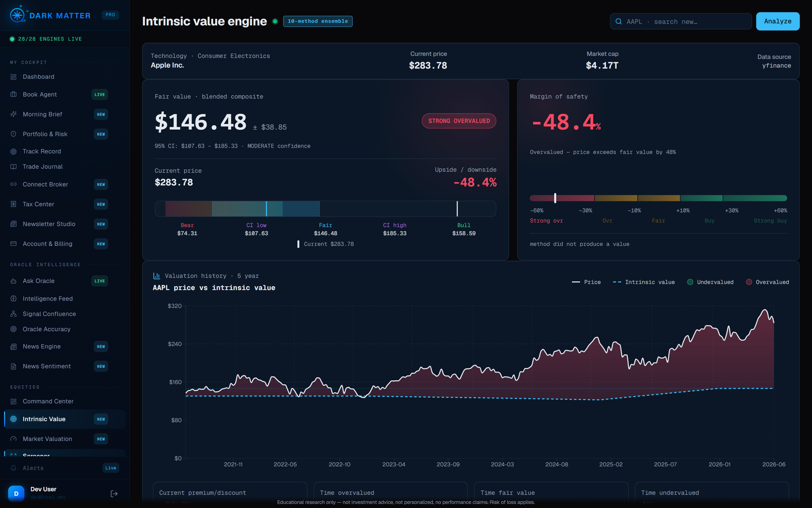This screenshot has width=812, height=508.
Task: Toggle the Undervalued legend marker
Action: tap(710, 282)
